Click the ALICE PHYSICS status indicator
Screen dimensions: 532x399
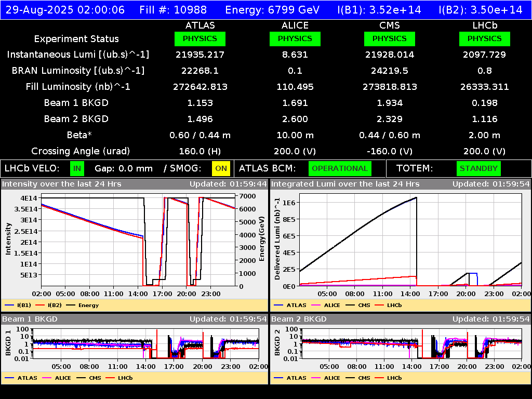tap(295, 38)
